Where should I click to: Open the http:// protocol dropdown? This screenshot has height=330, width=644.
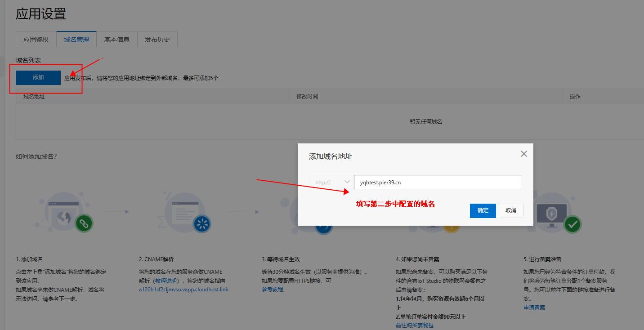coord(331,182)
